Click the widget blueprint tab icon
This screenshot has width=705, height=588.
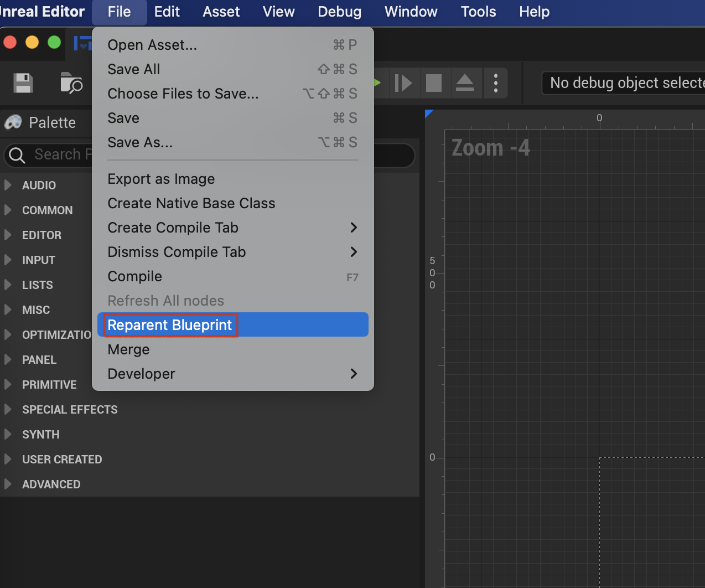(83, 43)
